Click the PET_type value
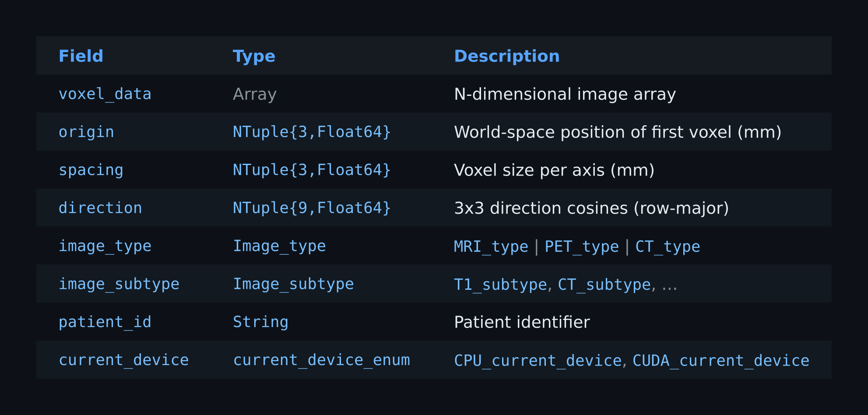 [582, 246]
